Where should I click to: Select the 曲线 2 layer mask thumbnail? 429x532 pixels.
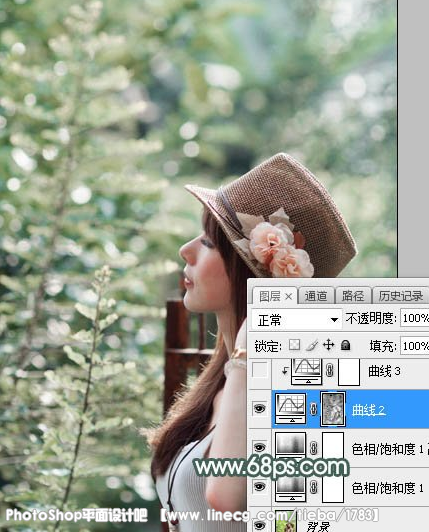click(333, 408)
